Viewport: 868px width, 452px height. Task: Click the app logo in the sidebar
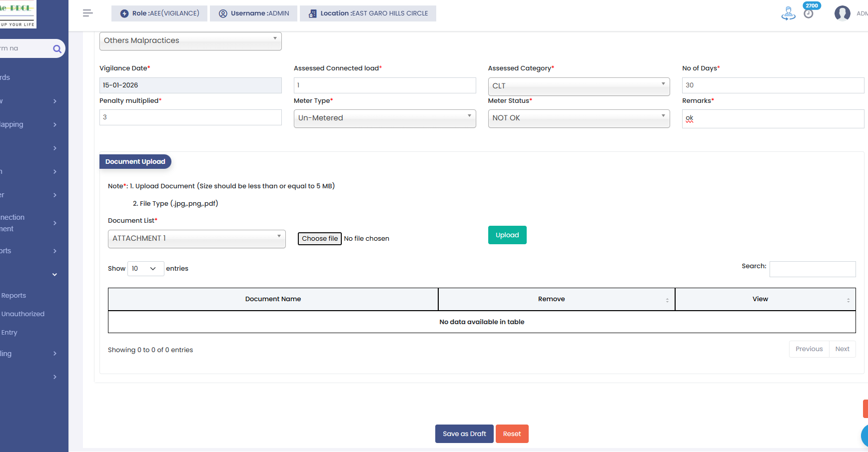[x=18, y=14]
